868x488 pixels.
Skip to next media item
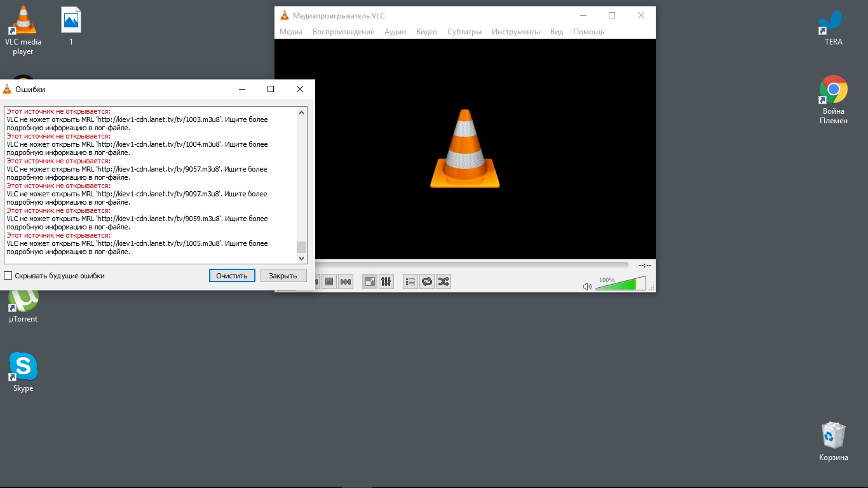[x=346, y=281]
